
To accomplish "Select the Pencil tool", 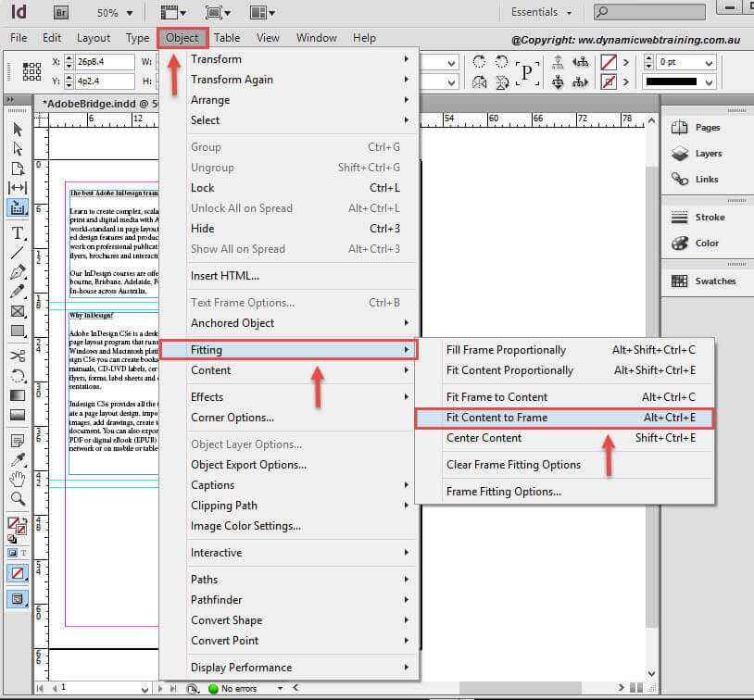I will coord(18,292).
